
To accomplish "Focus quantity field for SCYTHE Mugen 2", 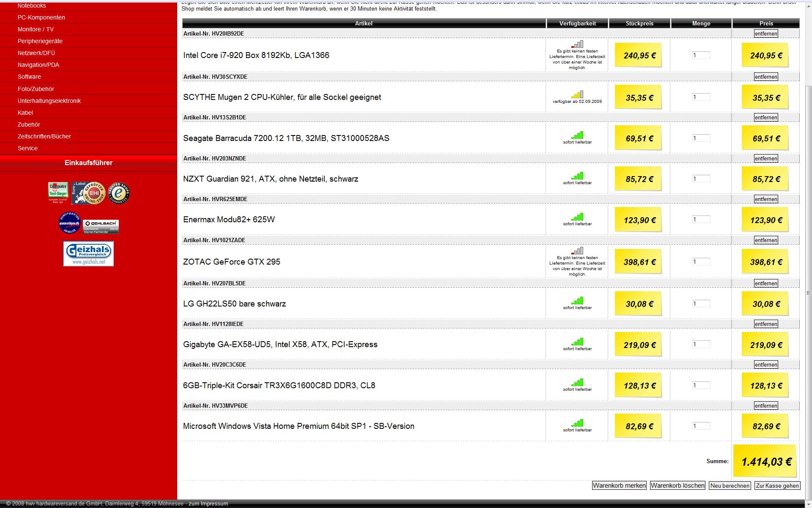I will tap(701, 97).
